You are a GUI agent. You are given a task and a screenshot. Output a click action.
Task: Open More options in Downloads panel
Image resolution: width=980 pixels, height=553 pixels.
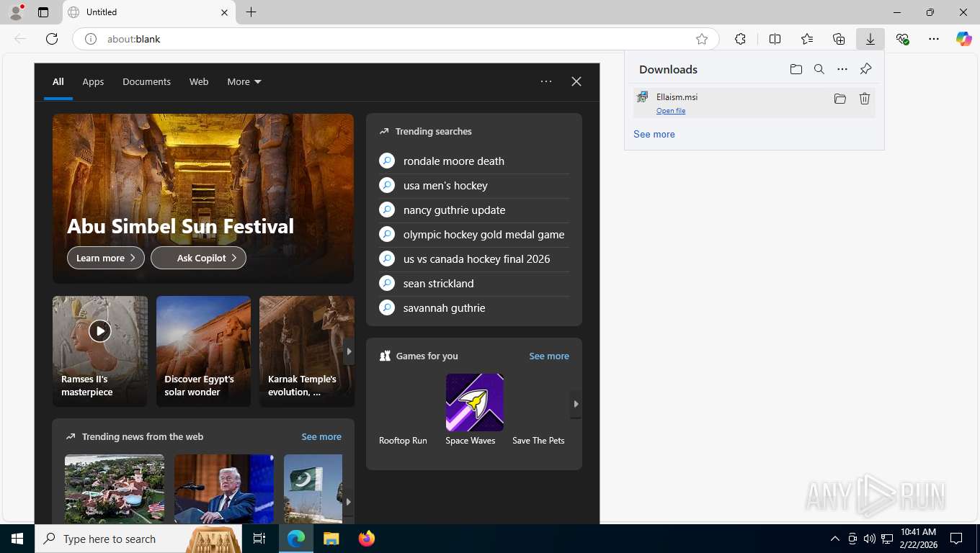tap(842, 69)
